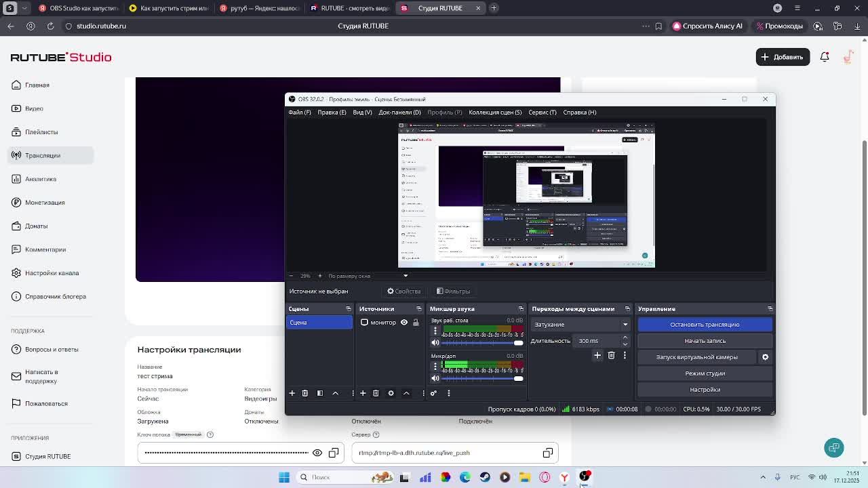This screenshot has height=488, width=868.
Task: Toggle lock on the монитор source
Action: (x=416, y=323)
